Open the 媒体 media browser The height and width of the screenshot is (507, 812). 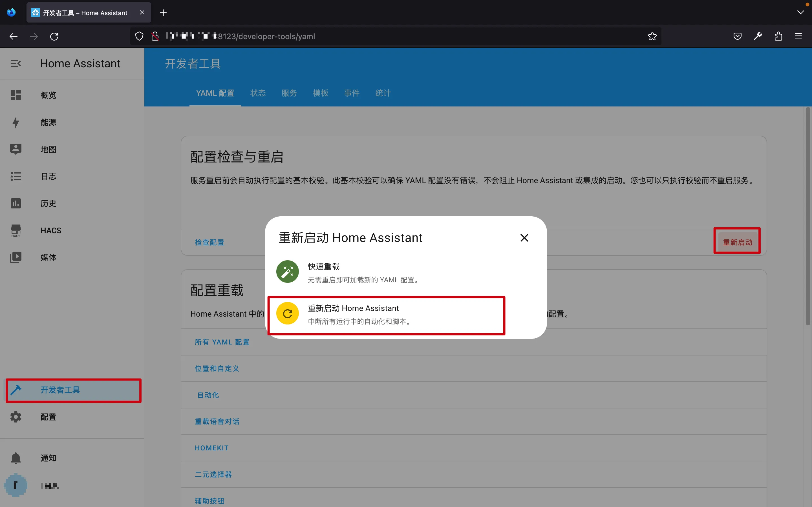(48, 257)
